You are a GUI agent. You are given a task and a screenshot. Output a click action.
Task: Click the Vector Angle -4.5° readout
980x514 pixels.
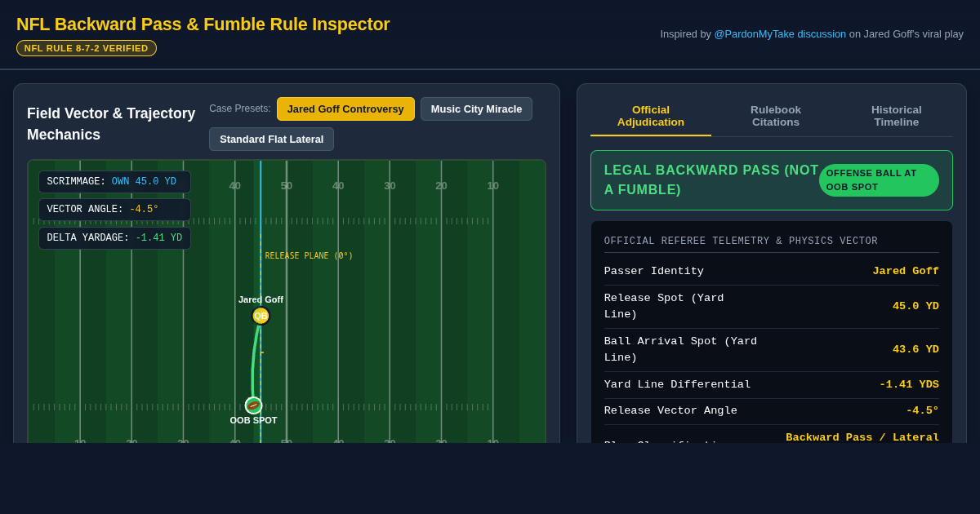[114, 210]
